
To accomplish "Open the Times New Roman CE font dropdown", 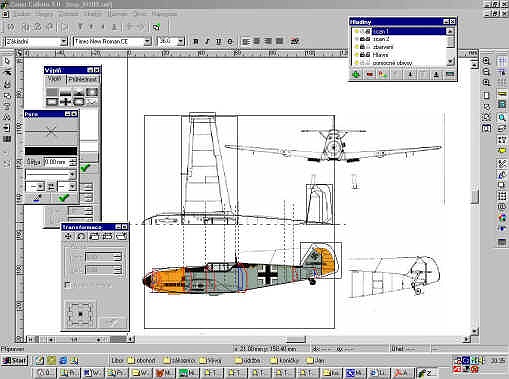I will click(x=147, y=41).
